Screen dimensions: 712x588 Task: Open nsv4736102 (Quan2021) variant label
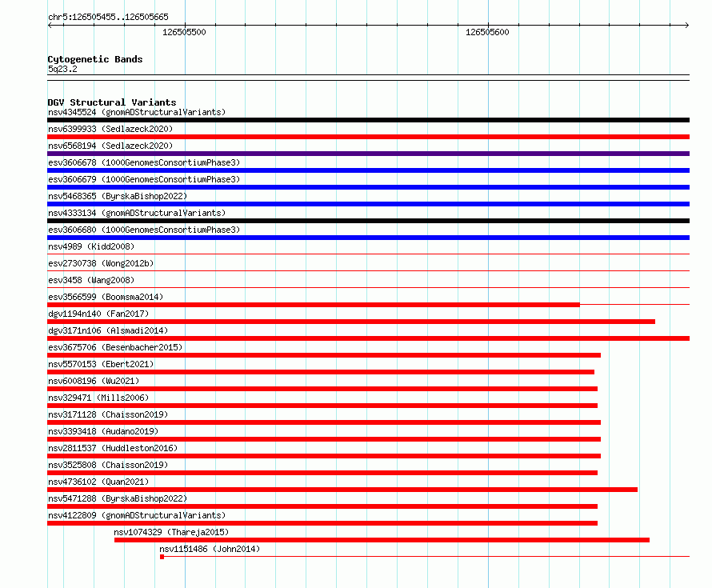pyautogui.click(x=98, y=482)
